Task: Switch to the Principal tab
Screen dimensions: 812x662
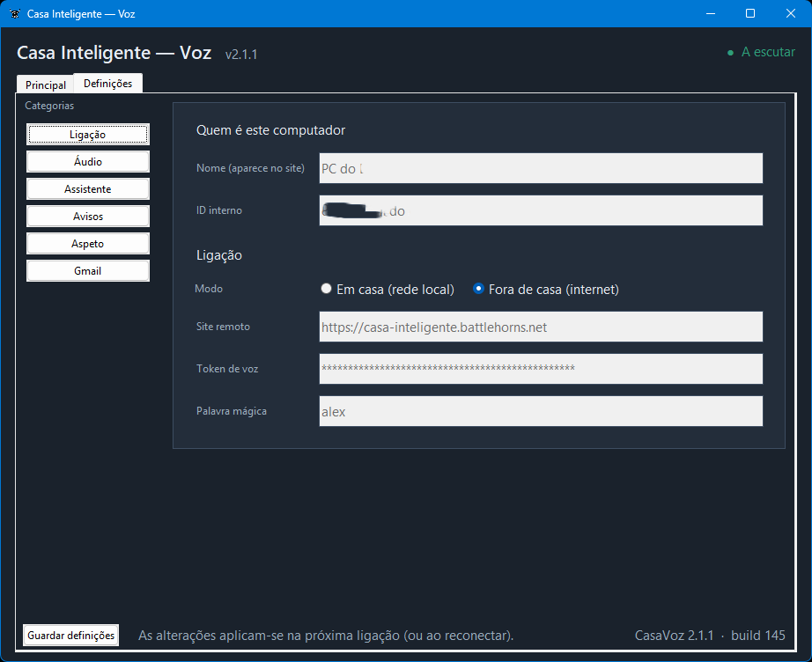Action: click(46, 85)
